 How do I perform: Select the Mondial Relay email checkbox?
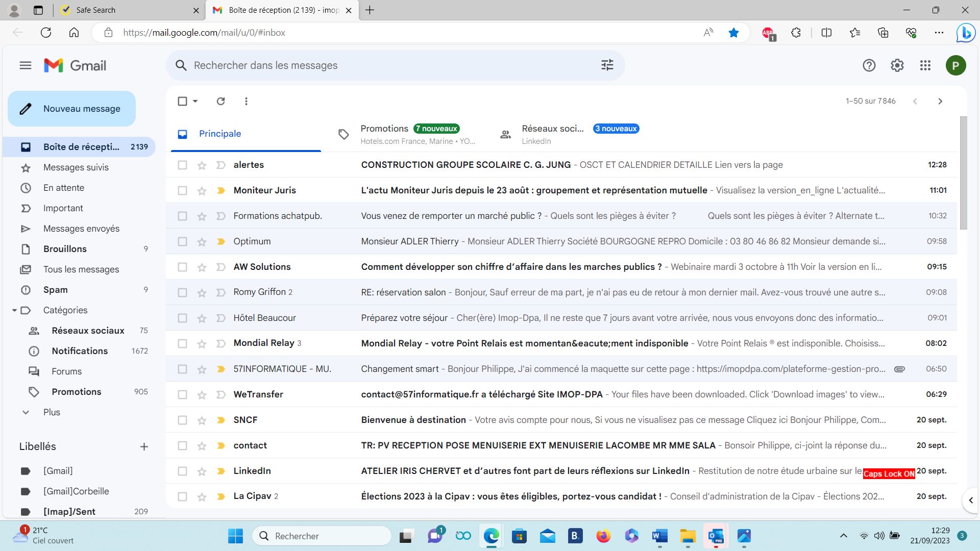point(182,343)
